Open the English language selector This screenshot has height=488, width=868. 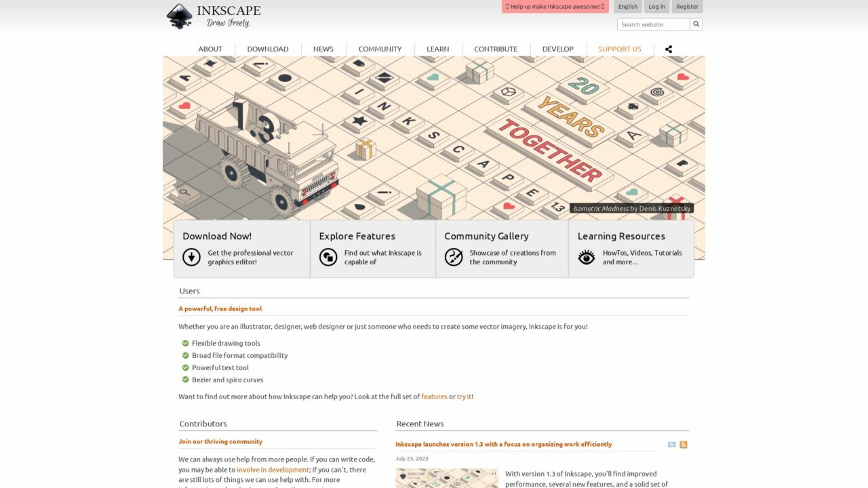628,7
